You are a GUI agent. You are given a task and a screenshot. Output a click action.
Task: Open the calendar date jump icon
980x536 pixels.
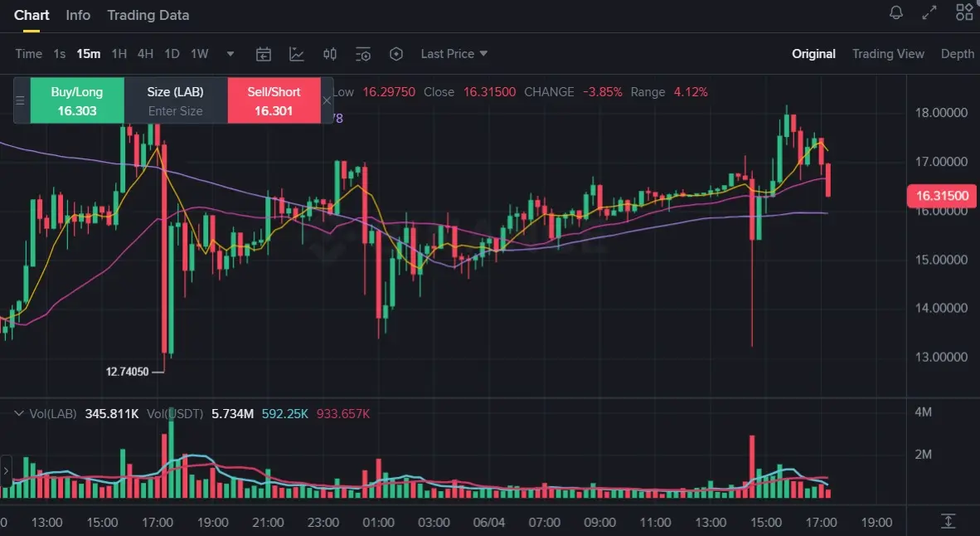point(264,54)
